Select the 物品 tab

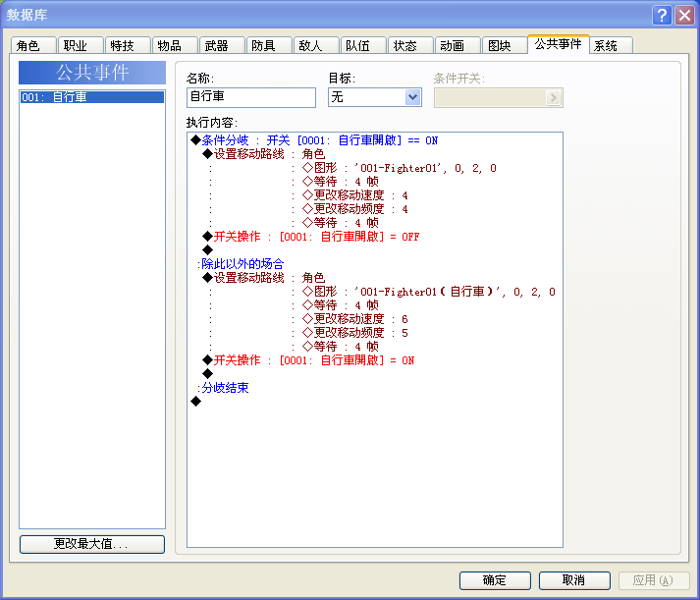tap(175, 45)
